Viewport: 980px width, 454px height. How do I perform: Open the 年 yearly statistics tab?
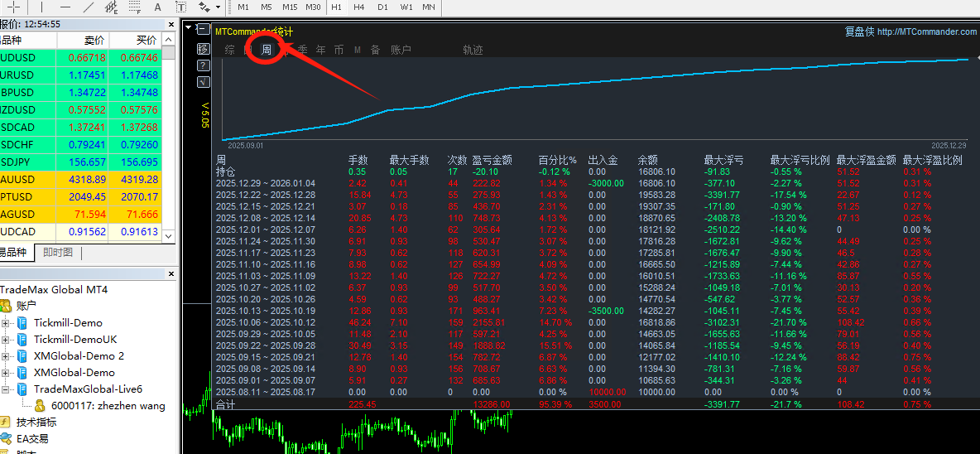[320, 50]
